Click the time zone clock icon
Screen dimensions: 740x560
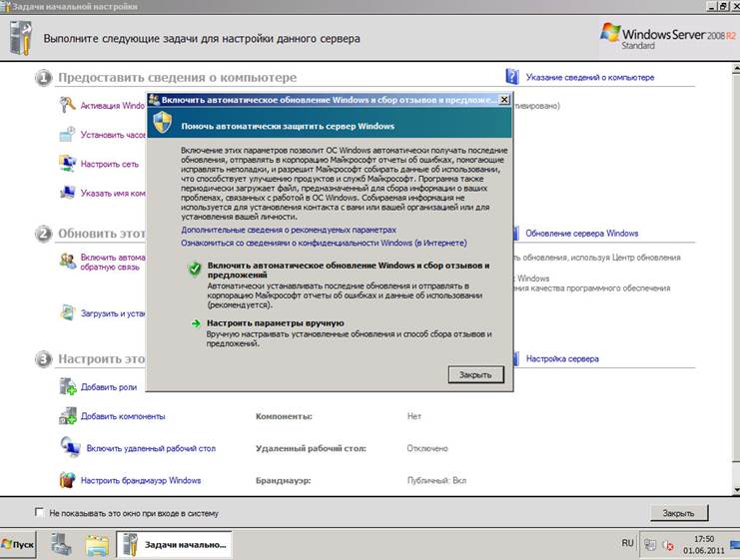pos(67,135)
